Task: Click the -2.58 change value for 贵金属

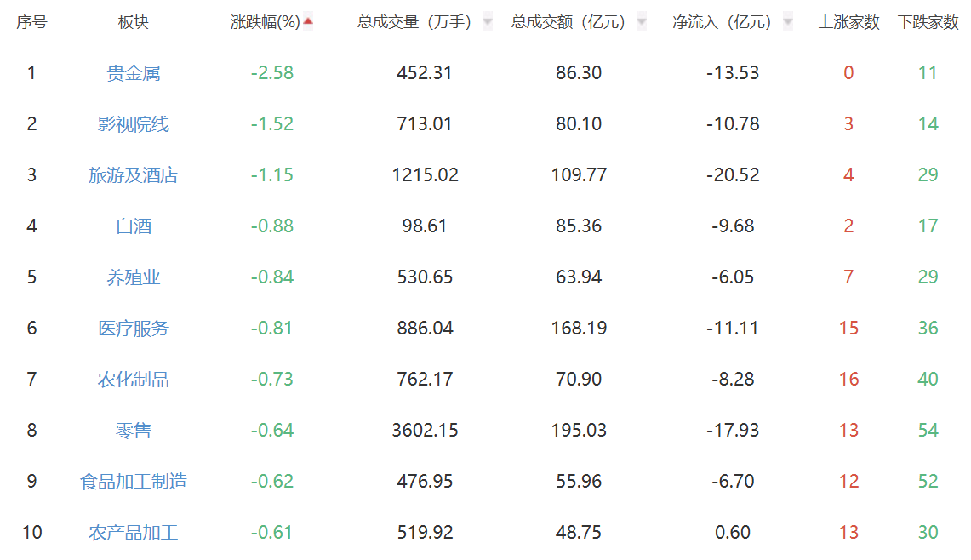Action: tap(271, 73)
